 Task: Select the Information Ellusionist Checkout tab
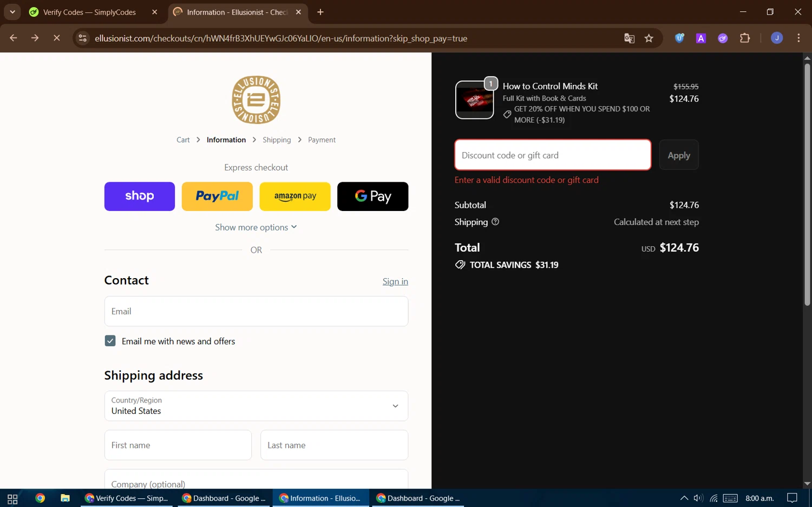[237, 12]
